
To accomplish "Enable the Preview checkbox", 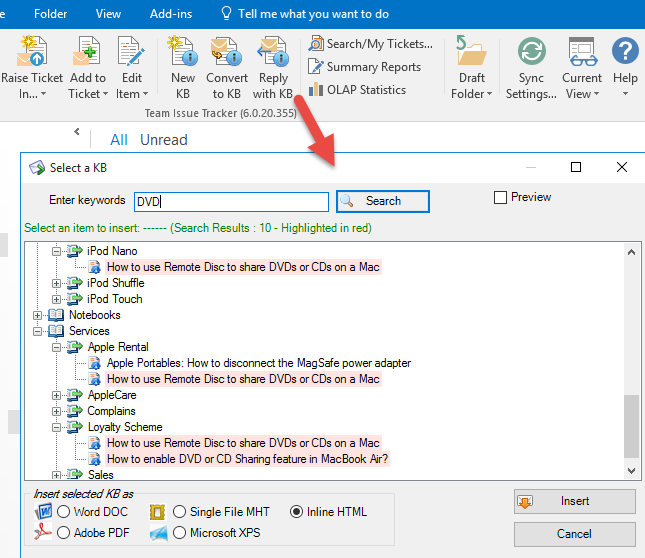I will [500, 197].
